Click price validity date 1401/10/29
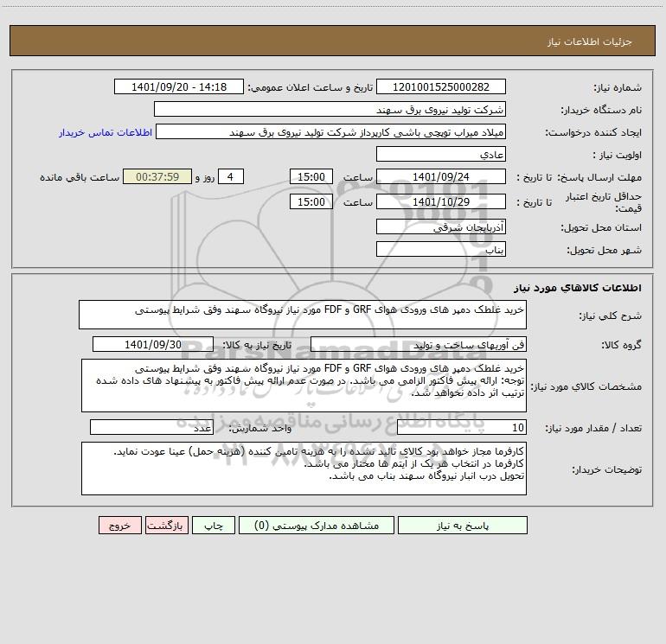Screen dimensions: 666x644 pyautogui.click(x=441, y=202)
